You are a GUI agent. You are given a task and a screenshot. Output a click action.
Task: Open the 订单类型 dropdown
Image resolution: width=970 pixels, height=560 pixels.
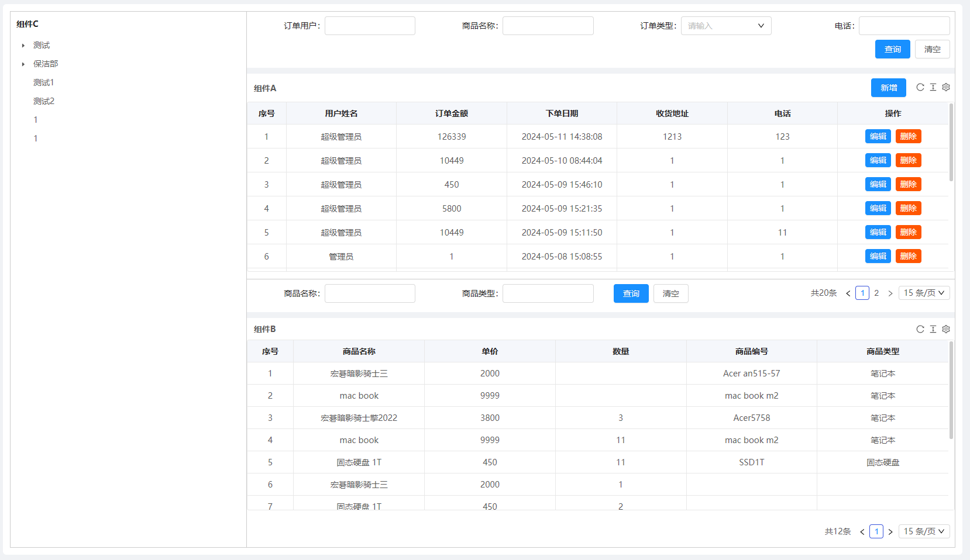tap(725, 26)
